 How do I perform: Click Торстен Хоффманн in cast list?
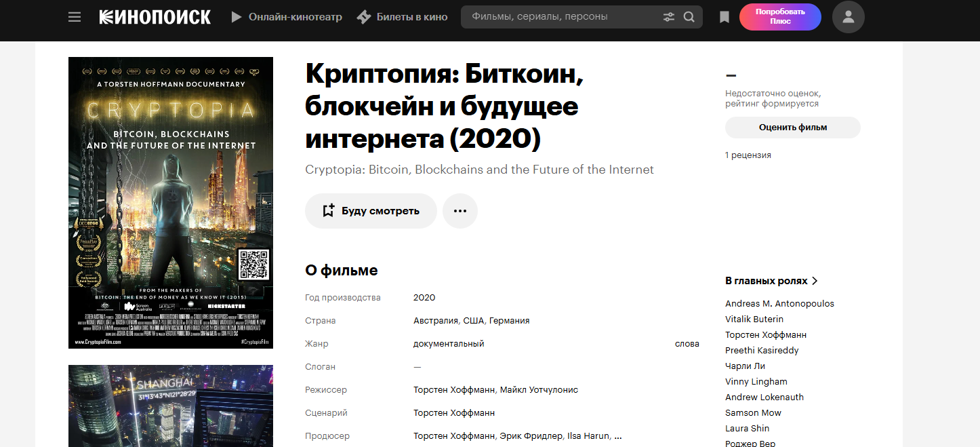coord(766,335)
